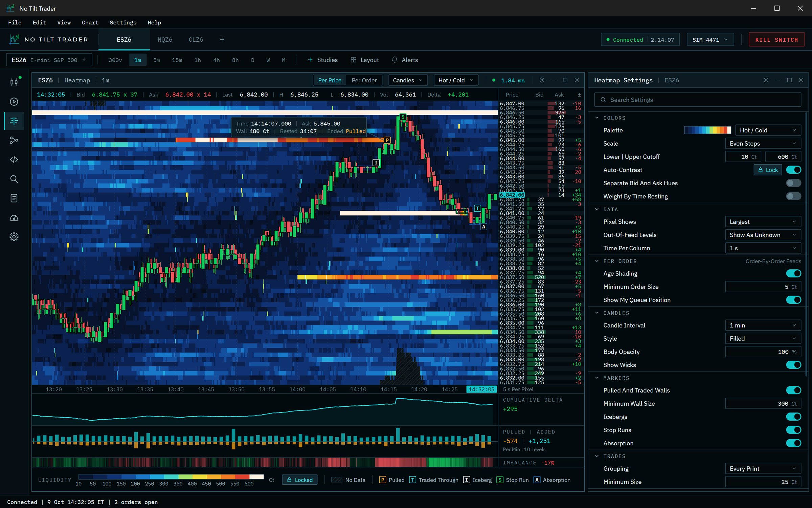The image size is (812, 508).
Task: Open the Pixel Shows Largest dropdown
Action: [x=763, y=222]
